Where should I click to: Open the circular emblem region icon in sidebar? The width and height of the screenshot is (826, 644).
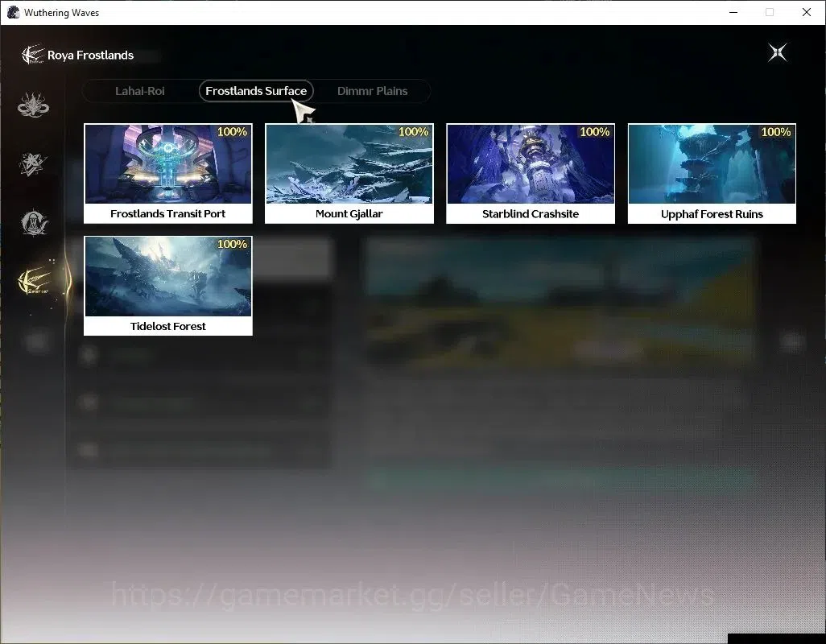coord(34,223)
